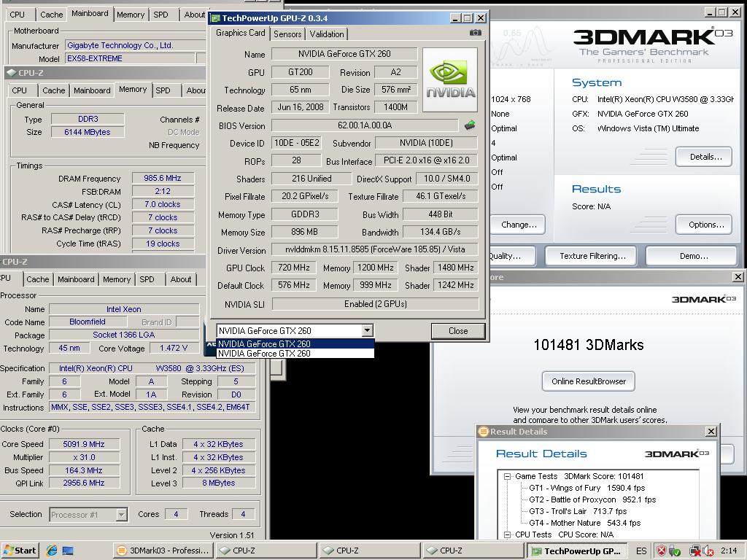Click the GT4 - Mother Nature result row
Screen dimensions: 747x560
click(x=584, y=522)
